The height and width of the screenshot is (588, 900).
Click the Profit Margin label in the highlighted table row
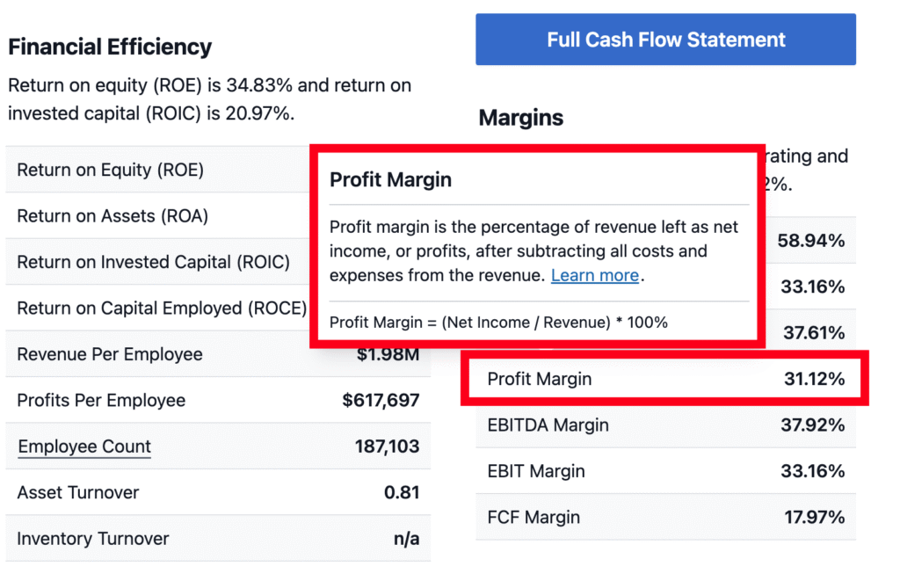coord(540,379)
